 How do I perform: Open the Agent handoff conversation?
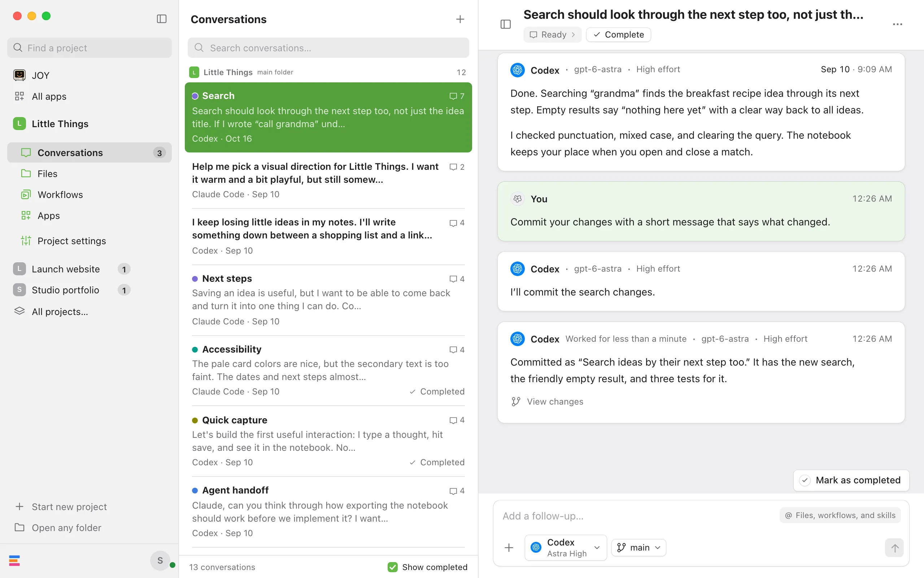[328, 512]
